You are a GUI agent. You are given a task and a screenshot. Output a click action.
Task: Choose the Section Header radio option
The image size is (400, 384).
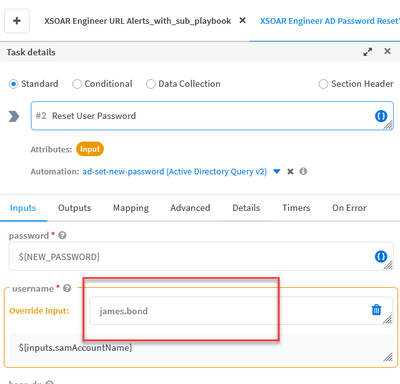[x=323, y=84]
